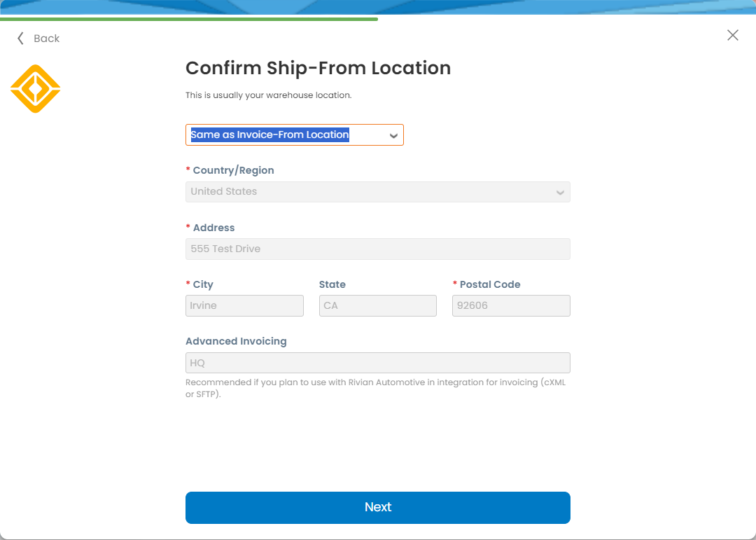
Task: Click the cXML invoicing recommendation text
Action: [x=375, y=387]
